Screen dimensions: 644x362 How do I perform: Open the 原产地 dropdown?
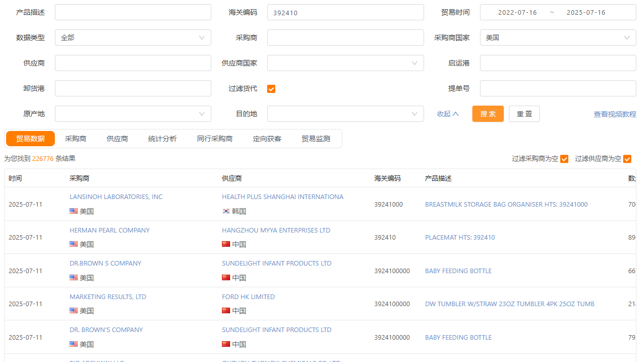point(133,114)
